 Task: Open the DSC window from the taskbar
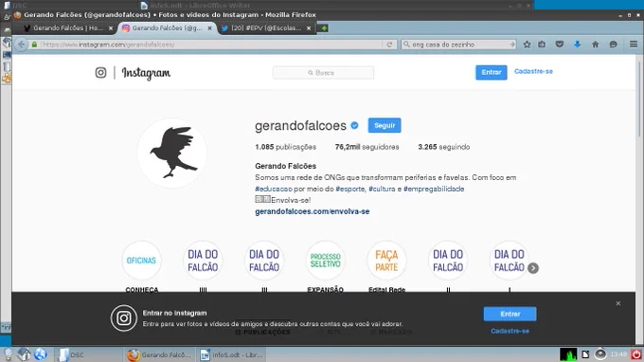point(88,354)
